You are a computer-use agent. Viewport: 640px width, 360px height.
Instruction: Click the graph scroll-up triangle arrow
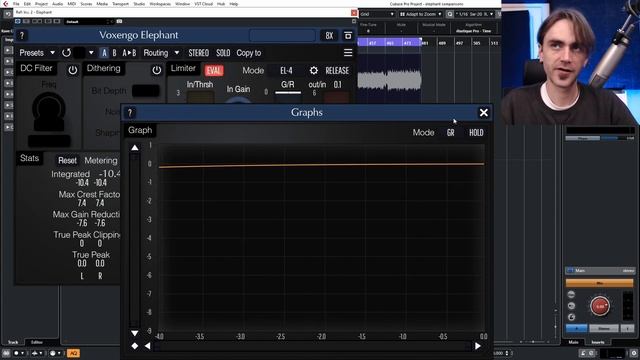tap(135, 148)
